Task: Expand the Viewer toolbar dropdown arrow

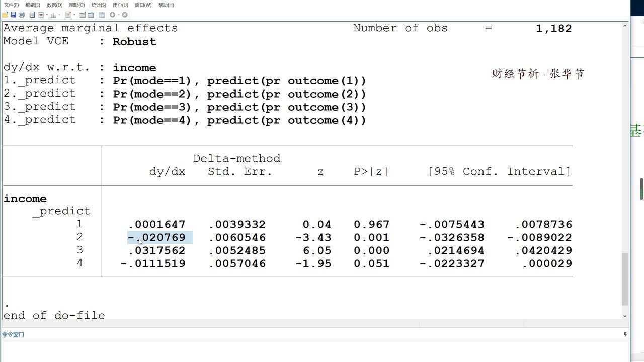Action: point(47,15)
